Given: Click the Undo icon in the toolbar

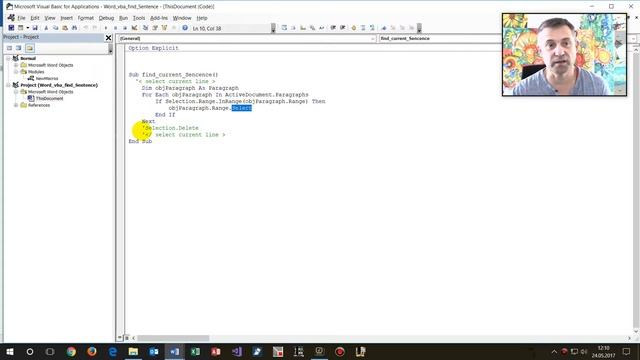Looking at the screenshot, I should click(x=85, y=28).
